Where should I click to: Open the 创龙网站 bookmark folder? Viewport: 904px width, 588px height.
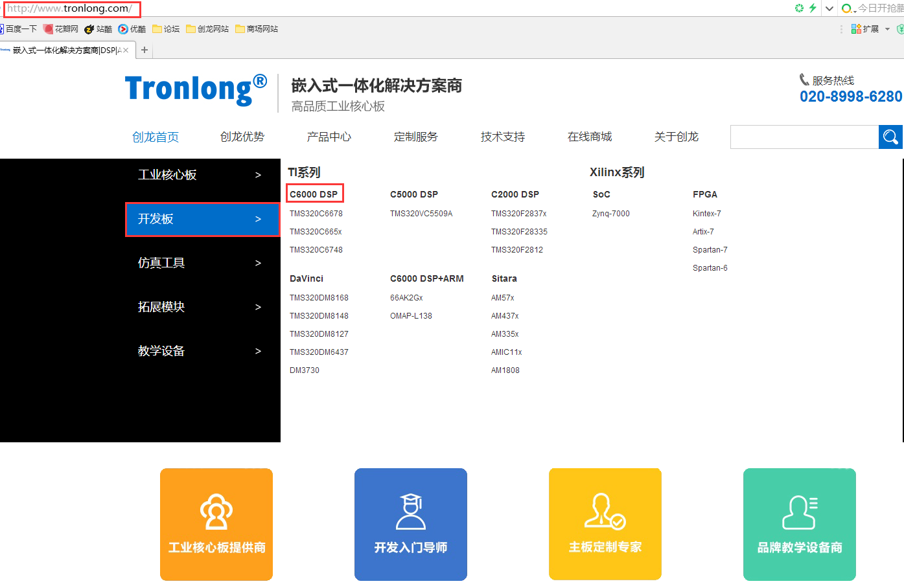pyautogui.click(x=208, y=29)
